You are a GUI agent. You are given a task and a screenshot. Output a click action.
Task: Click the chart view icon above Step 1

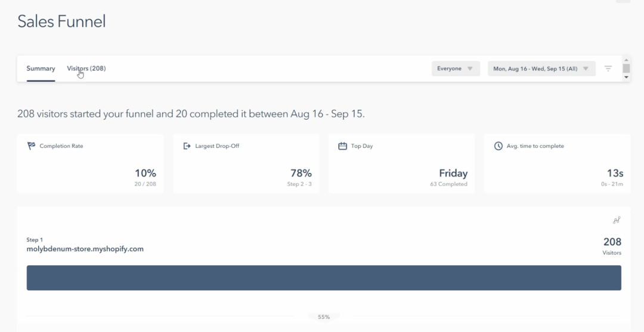point(617,220)
